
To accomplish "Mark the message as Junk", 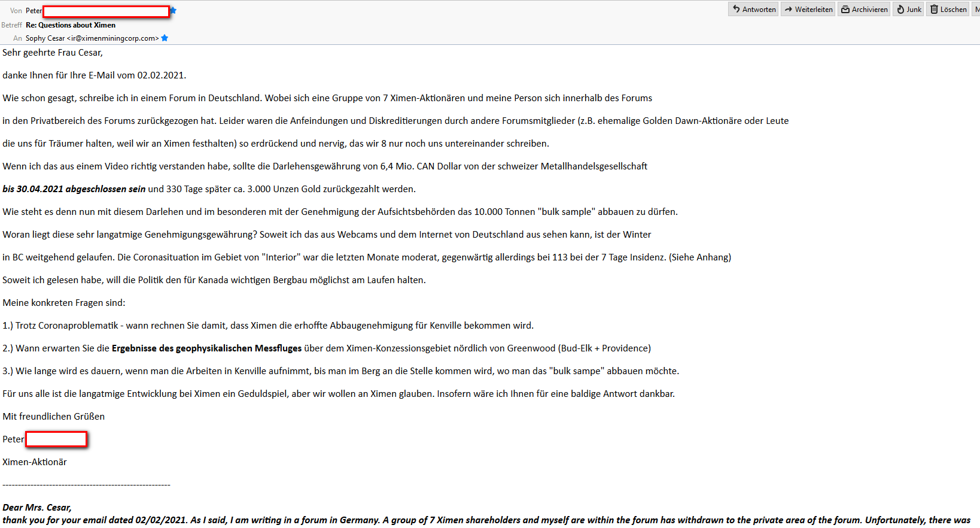I will [x=908, y=9].
